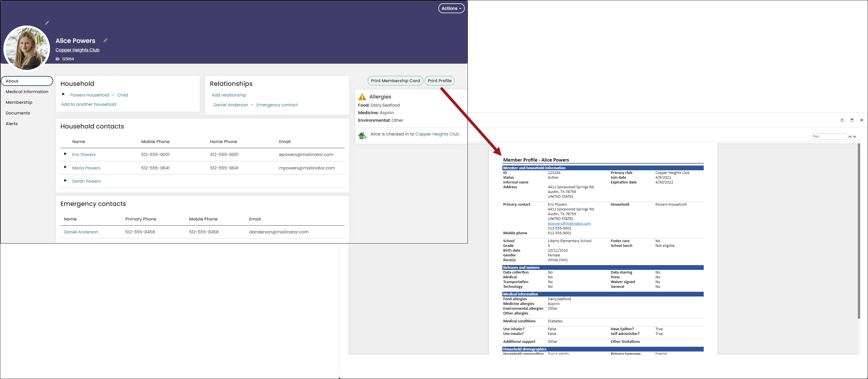868x379 pixels.
Task: Click the Birth date value 10/11/2010
Action: click(x=558, y=251)
